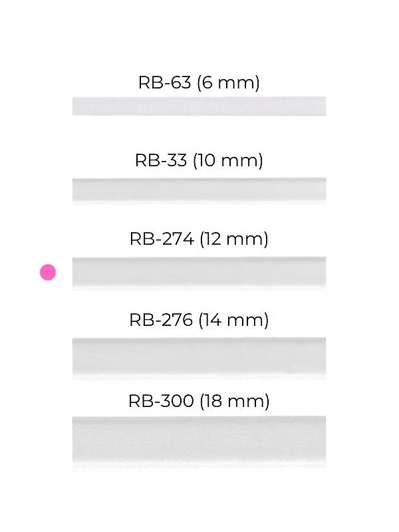399x532 pixels.
Task: Select the 14 mm white strip swatch
Action: pyautogui.click(x=199, y=356)
